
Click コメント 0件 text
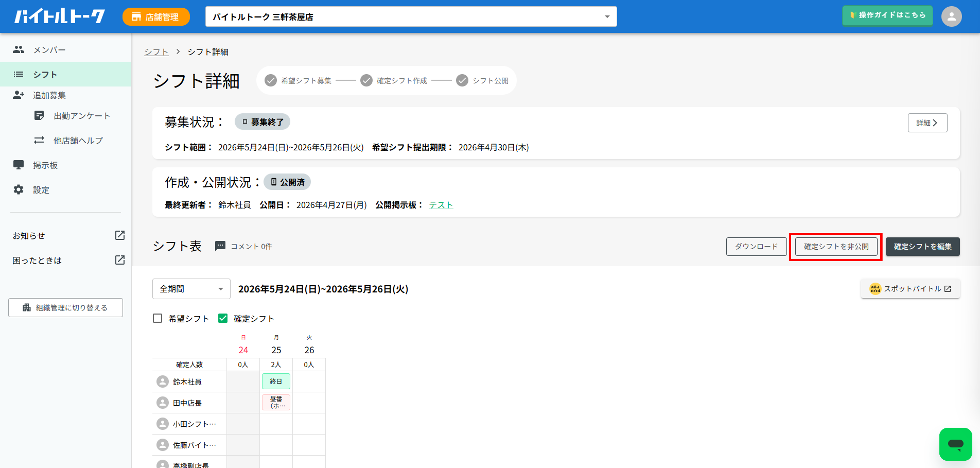tap(251, 246)
